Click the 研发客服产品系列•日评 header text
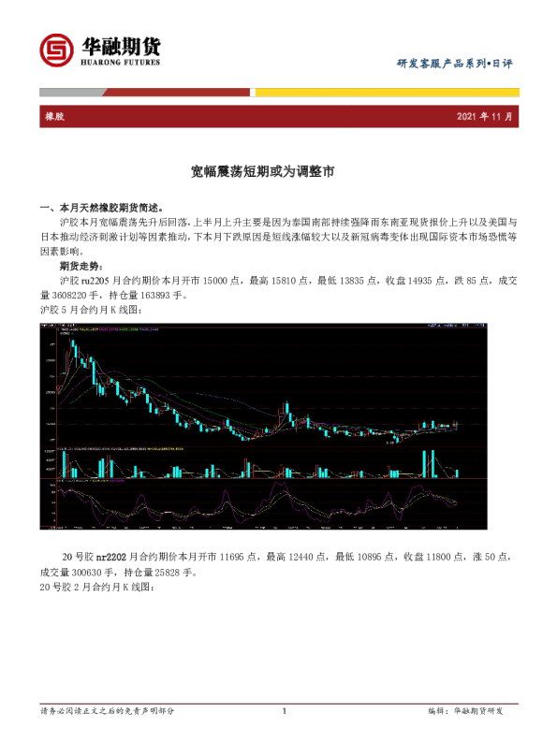557x756 pixels. pos(454,64)
